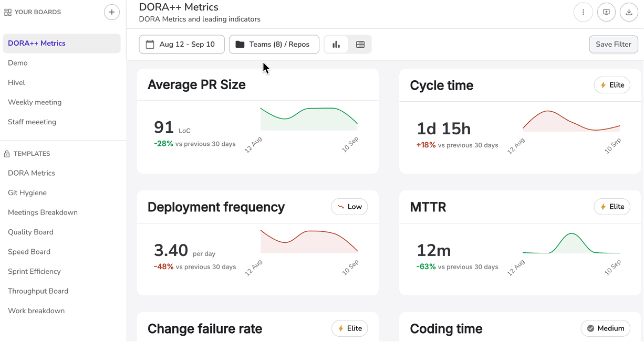Click the Cycle time trend chart
Screen dimensions: 644x342
(571, 121)
